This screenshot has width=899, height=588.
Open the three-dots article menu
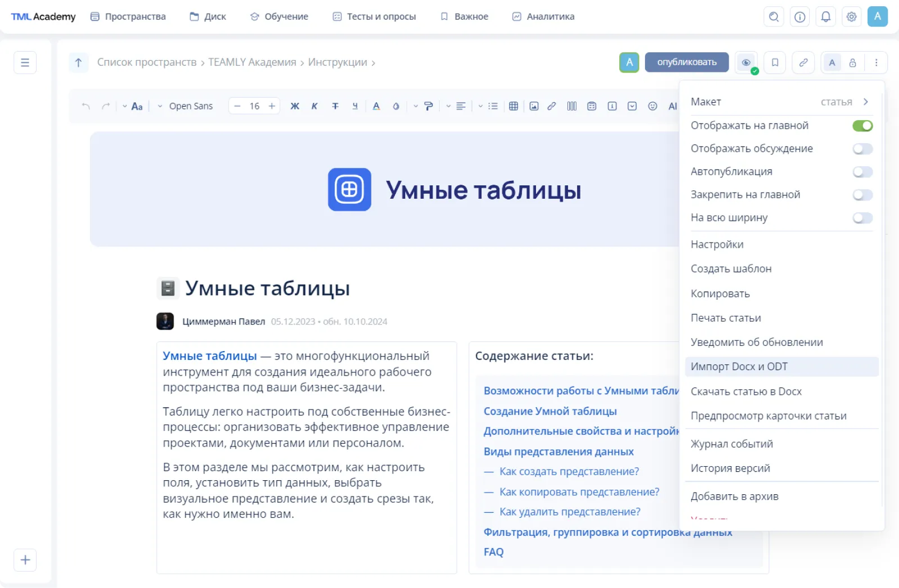[876, 62]
